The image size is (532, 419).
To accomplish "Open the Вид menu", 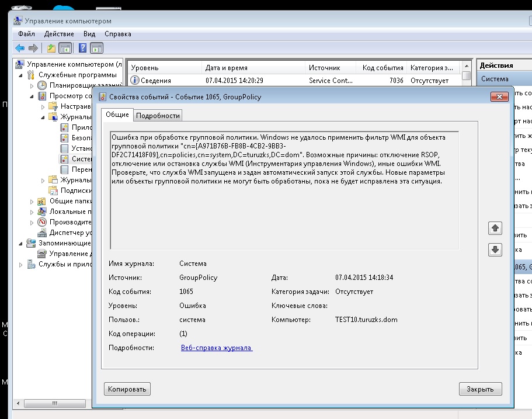I will [89, 34].
